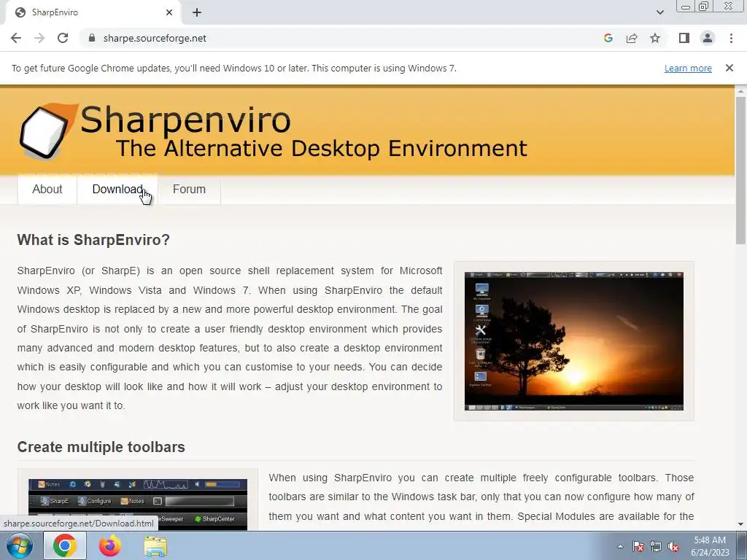Enlarge the toolbars screenshot thumbnail
The height and width of the screenshot is (560, 747).
pyautogui.click(x=138, y=505)
